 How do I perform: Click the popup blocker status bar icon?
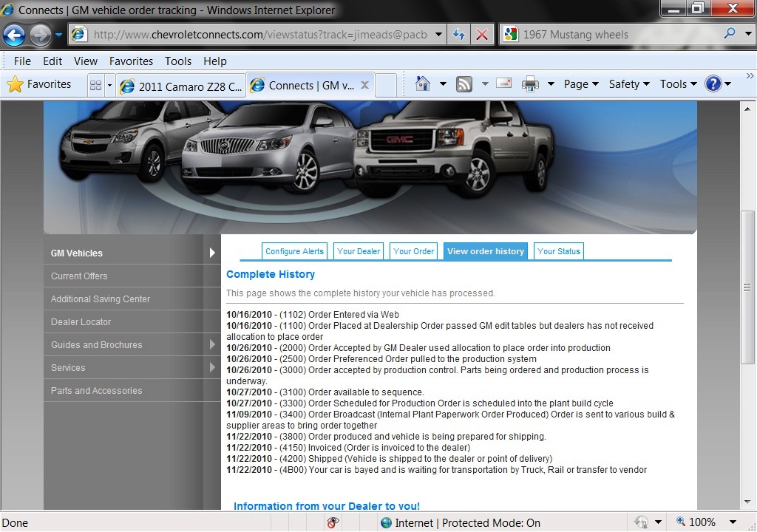[x=333, y=522]
